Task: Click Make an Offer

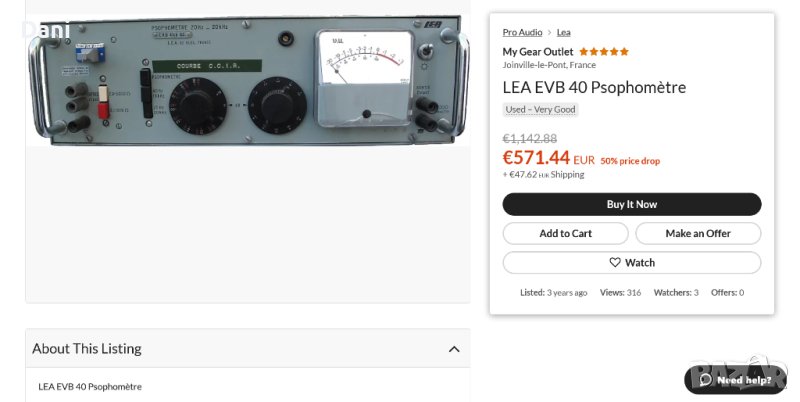Action: pos(698,233)
